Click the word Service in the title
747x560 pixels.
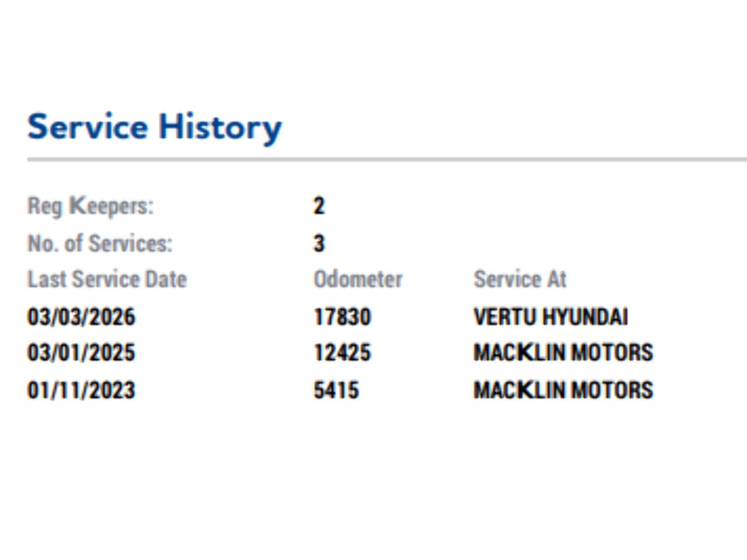click(88, 127)
